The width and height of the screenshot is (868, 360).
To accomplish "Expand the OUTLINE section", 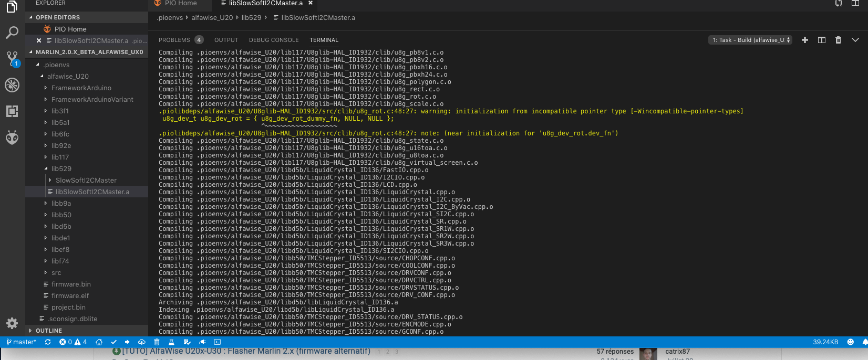I will tap(87, 331).
